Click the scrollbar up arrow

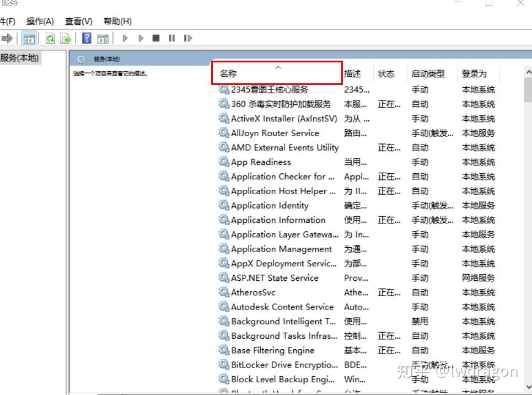(x=528, y=71)
